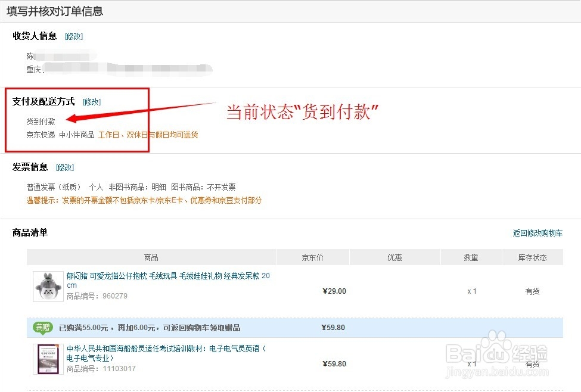Click the x 1 quantity of the plush toy
The height and width of the screenshot is (392, 581).
pyautogui.click(x=472, y=291)
